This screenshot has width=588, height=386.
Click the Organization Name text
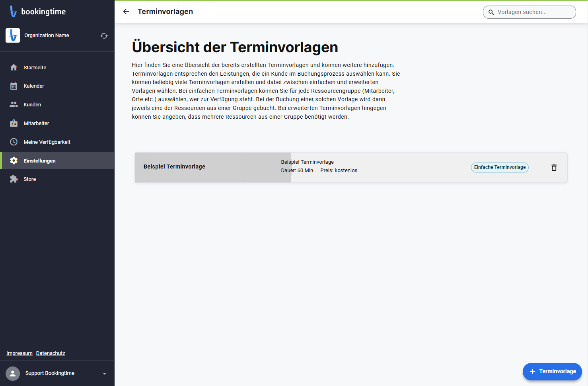(47, 35)
